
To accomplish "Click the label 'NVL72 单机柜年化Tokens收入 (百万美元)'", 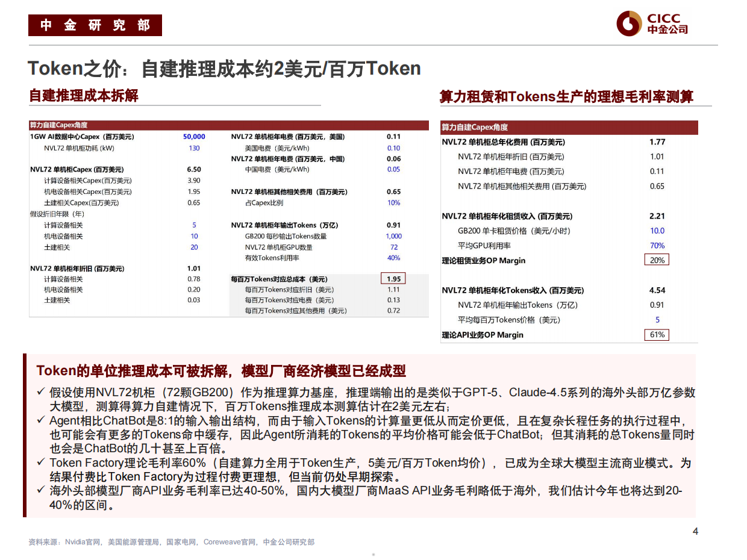I will coord(513,290).
